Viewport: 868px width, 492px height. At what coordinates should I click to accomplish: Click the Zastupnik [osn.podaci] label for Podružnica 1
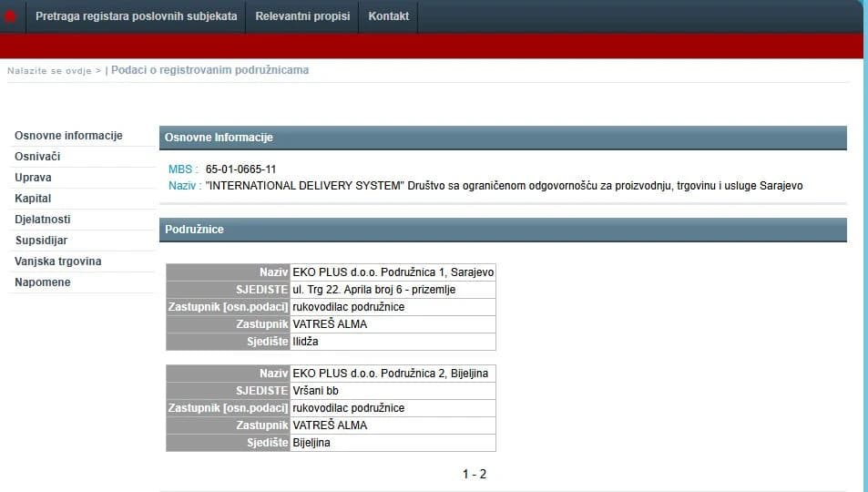pos(228,307)
